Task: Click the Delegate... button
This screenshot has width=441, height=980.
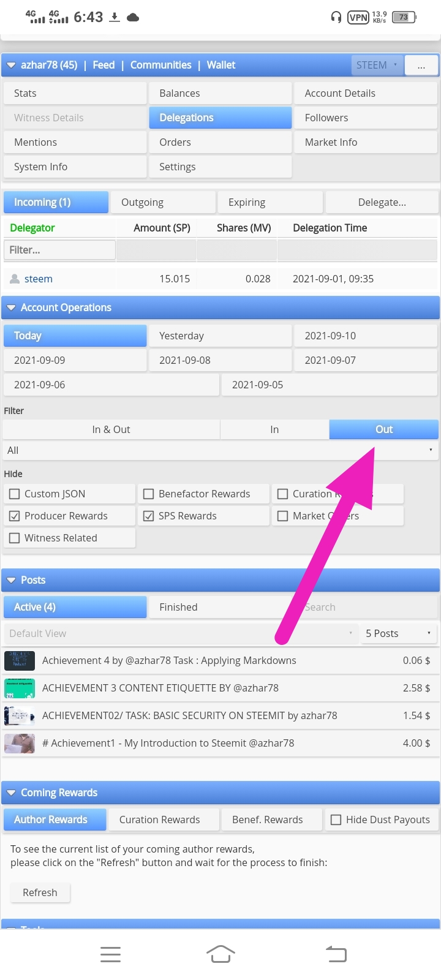Action: [382, 202]
